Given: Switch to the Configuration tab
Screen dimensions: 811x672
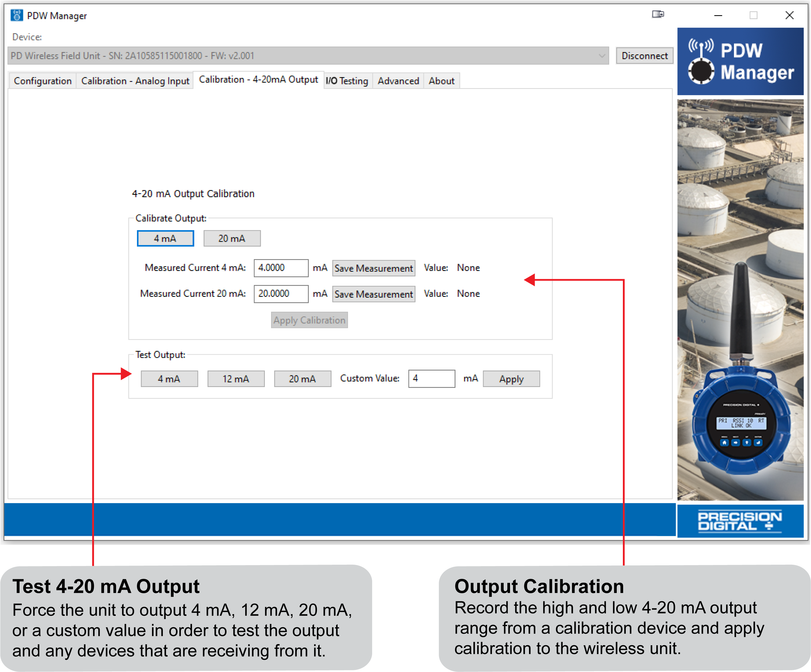Looking at the screenshot, I should [x=42, y=81].
